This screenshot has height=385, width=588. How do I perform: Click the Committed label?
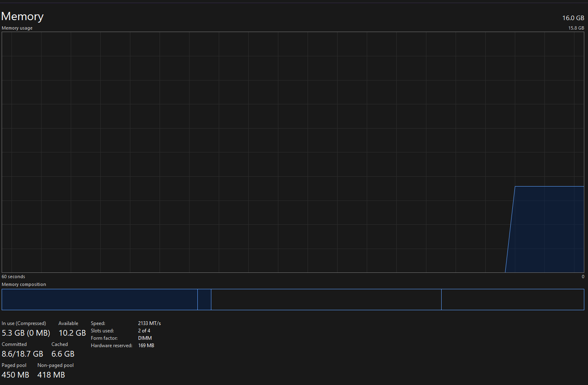pos(14,344)
